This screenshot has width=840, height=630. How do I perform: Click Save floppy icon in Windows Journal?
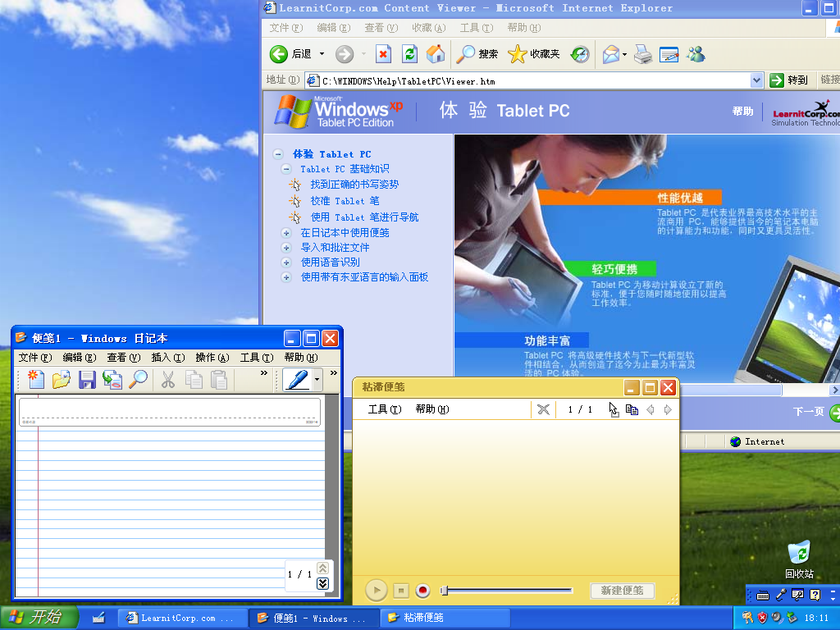tap(87, 379)
